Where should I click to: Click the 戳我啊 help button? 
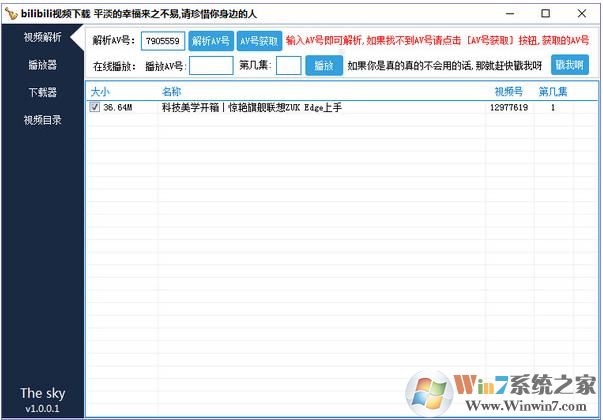[570, 65]
